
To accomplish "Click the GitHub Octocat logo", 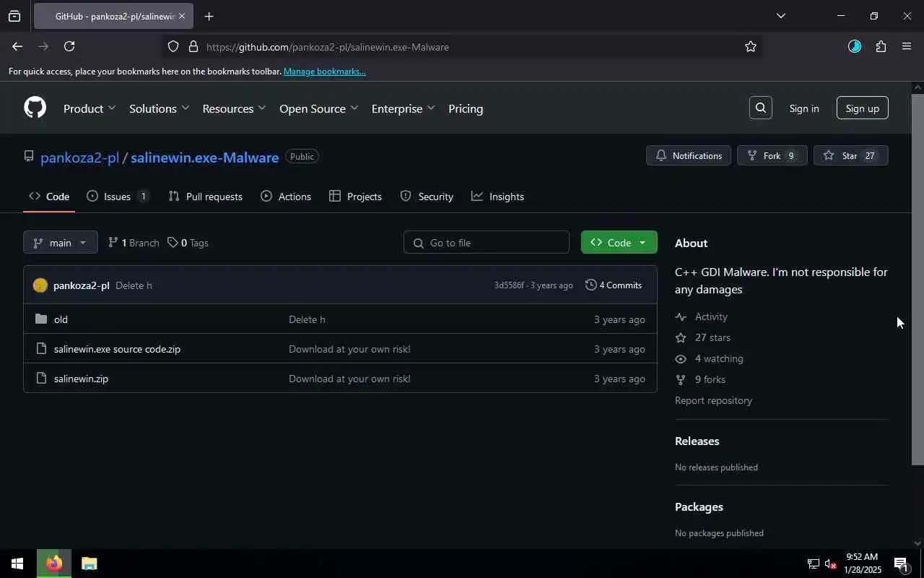I will [35, 108].
